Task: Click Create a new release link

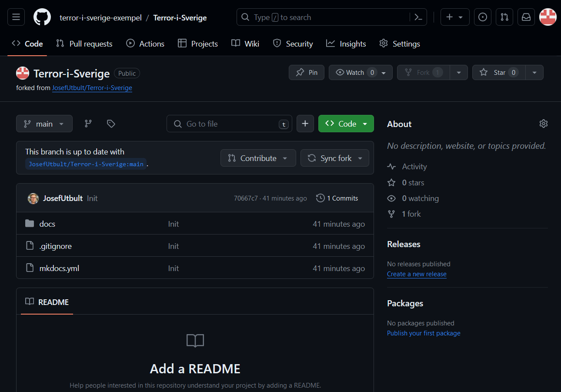Action: pos(417,274)
